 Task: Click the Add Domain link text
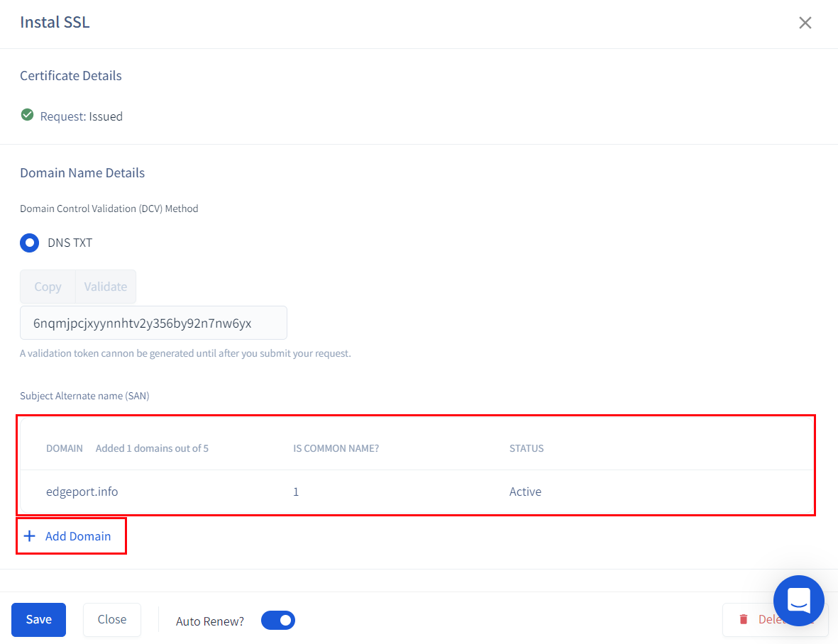[78, 536]
